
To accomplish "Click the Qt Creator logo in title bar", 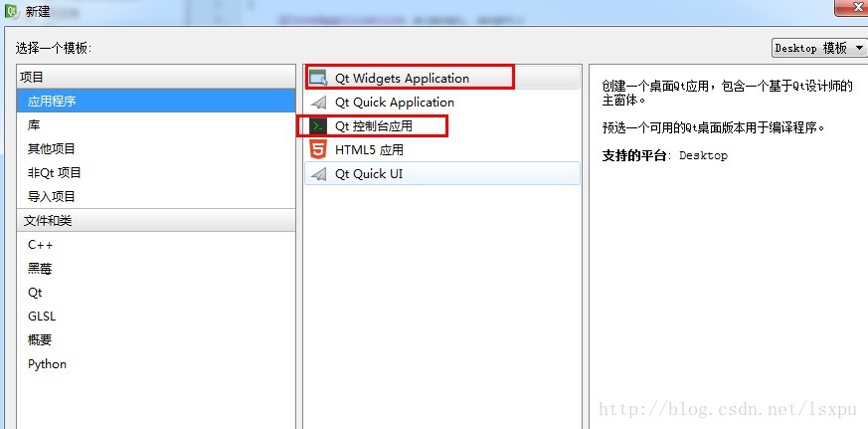I will [11, 10].
